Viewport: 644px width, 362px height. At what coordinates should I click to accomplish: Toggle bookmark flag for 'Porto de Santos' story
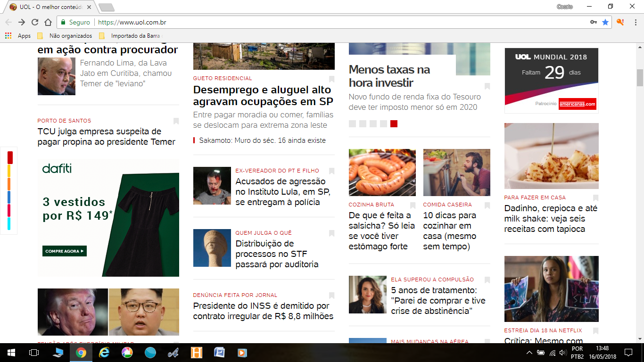click(x=176, y=121)
